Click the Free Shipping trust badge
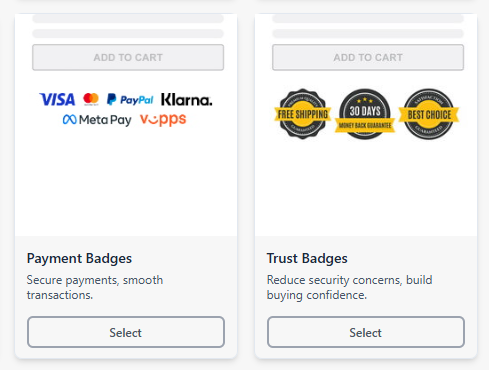This screenshot has width=489, height=370. (x=303, y=114)
